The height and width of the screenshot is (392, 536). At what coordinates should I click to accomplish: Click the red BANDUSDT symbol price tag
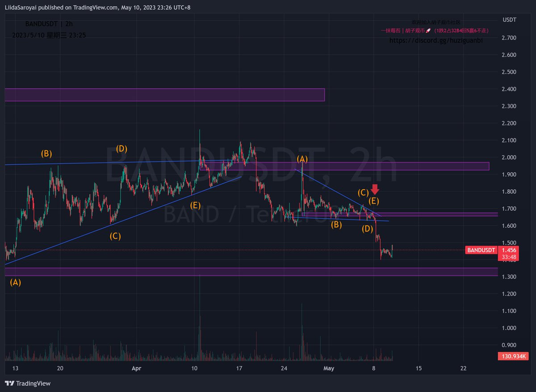[482, 250]
